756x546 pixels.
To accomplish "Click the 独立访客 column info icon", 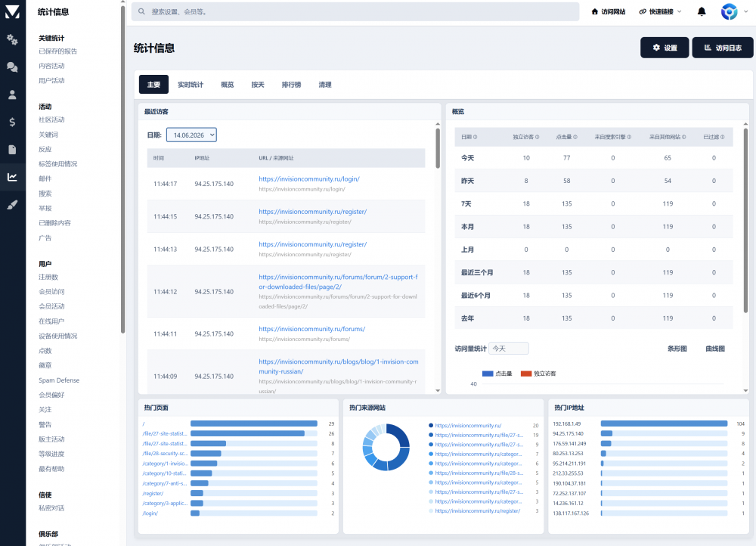I will pos(537,137).
